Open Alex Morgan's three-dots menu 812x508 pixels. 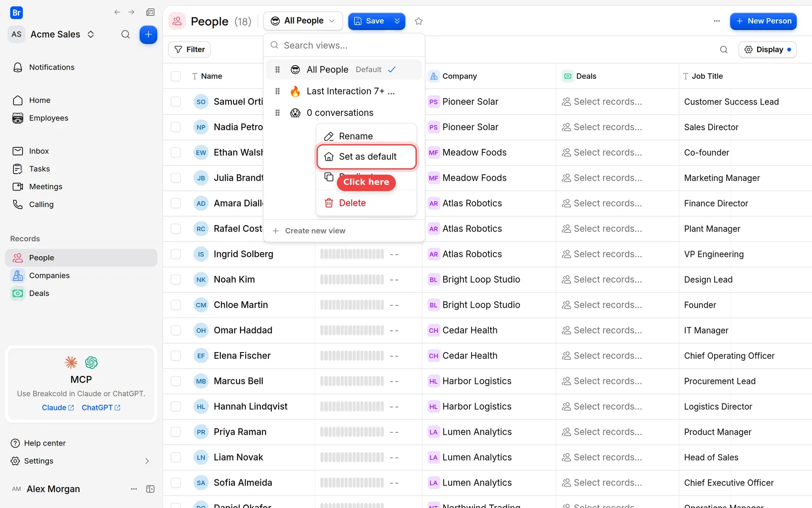pyautogui.click(x=134, y=489)
